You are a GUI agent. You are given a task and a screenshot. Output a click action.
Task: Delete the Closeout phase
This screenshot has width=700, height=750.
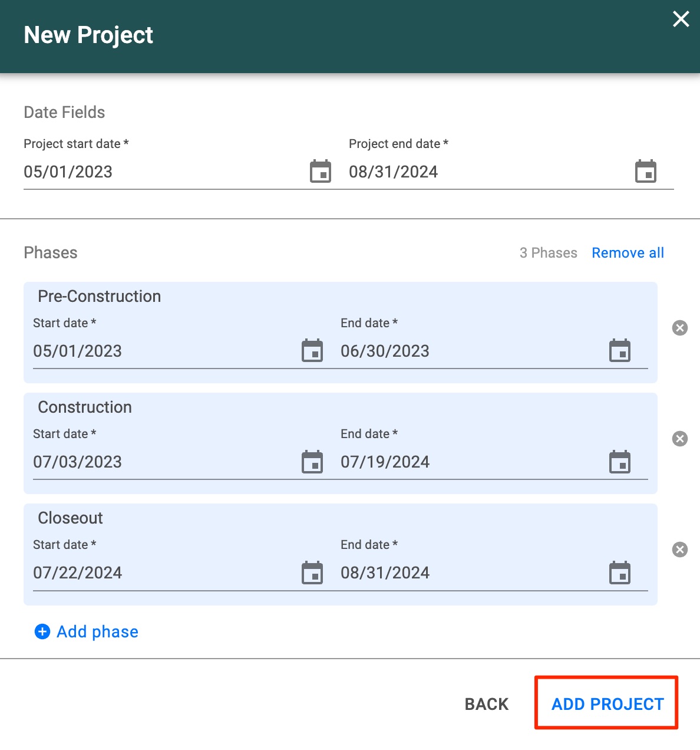pos(680,550)
